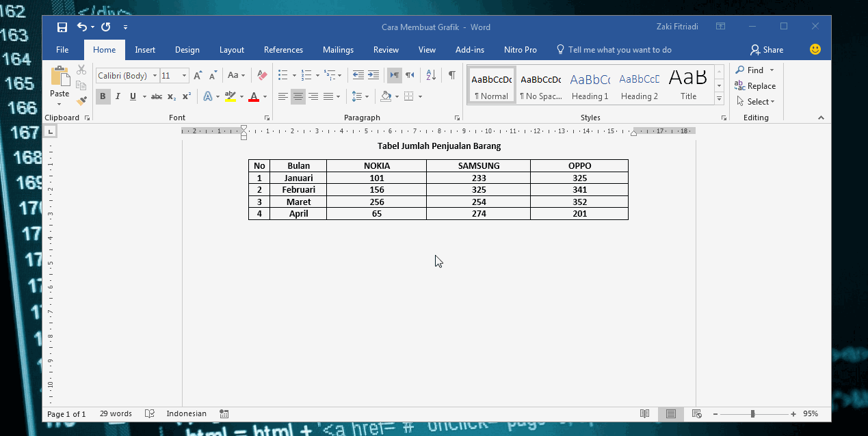
Task: Switch to Read Mode view
Action: pyautogui.click(x=644, y=413)
